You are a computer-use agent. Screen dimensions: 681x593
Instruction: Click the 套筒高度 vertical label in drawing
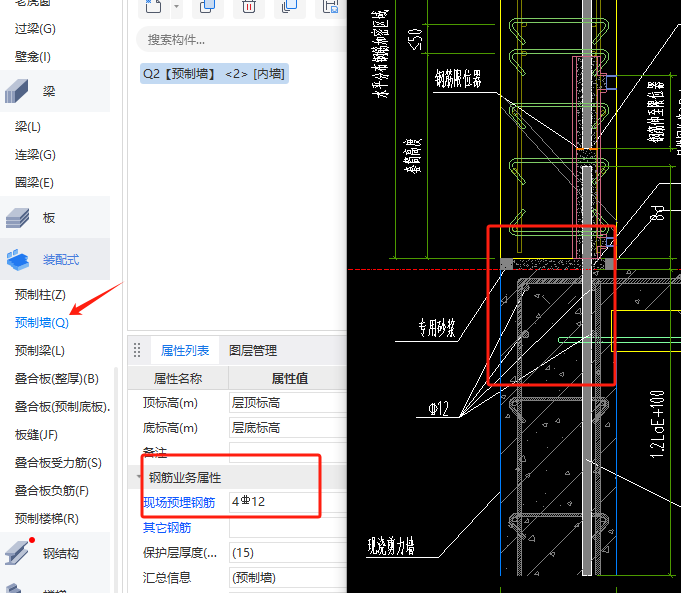412,156
